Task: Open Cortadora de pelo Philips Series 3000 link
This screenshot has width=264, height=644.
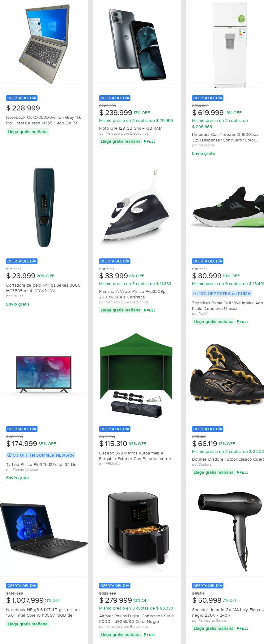Action: 43,288
